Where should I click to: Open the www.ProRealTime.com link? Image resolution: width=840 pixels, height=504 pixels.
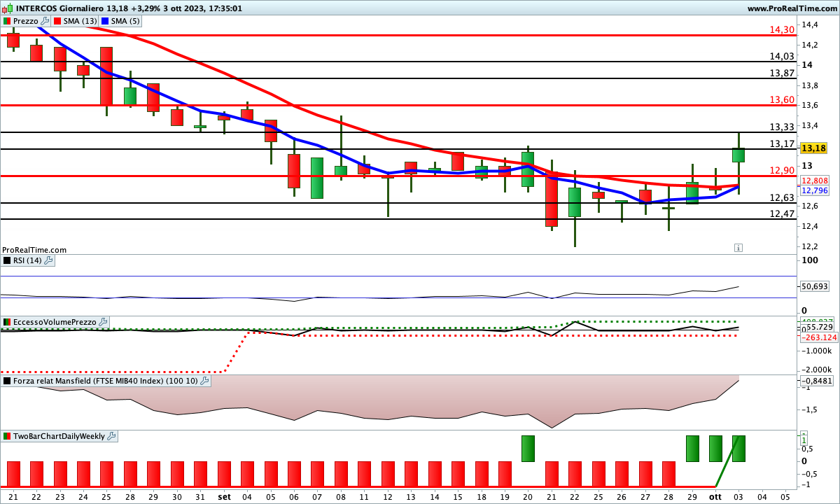[791, 8]
